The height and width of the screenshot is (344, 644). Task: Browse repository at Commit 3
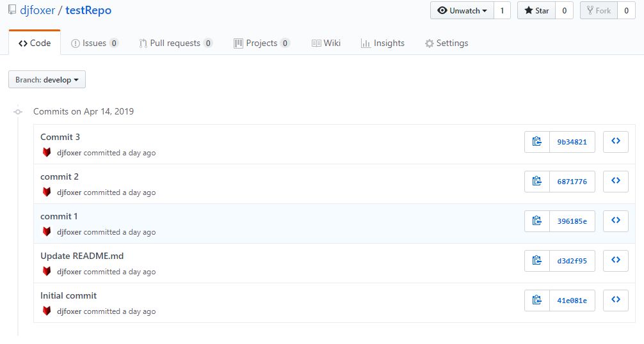(x=615, y=142)
